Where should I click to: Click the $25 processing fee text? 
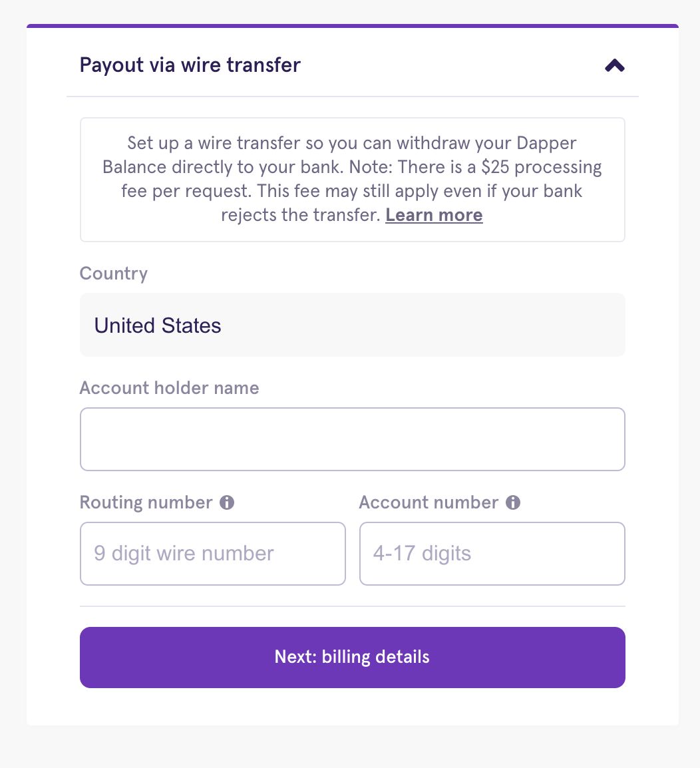(x=541, y=167)
